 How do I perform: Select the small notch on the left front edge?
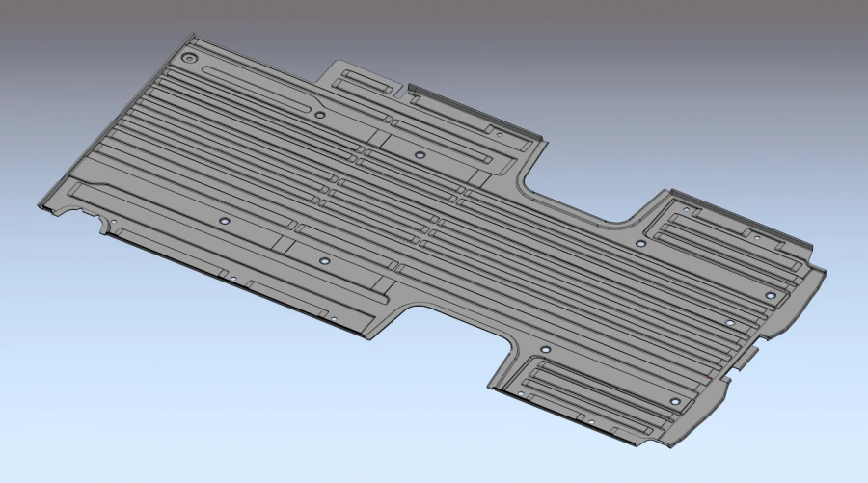click(x=104, y=228)
